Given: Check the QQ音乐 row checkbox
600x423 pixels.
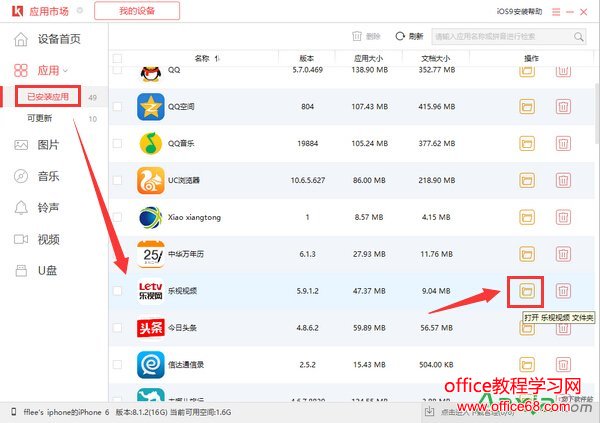Looking at the screenshot, I should [117, 144].
